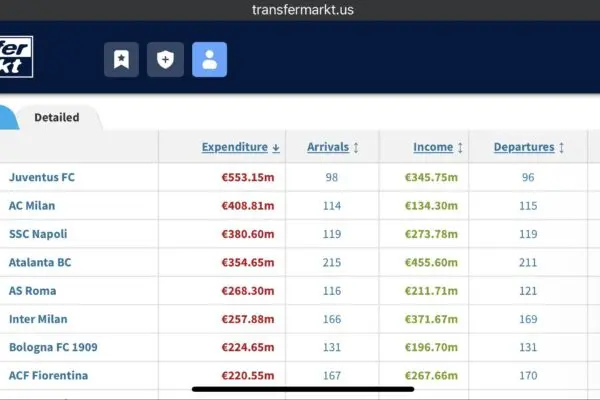Open the user profile icon

coord(209,60)
